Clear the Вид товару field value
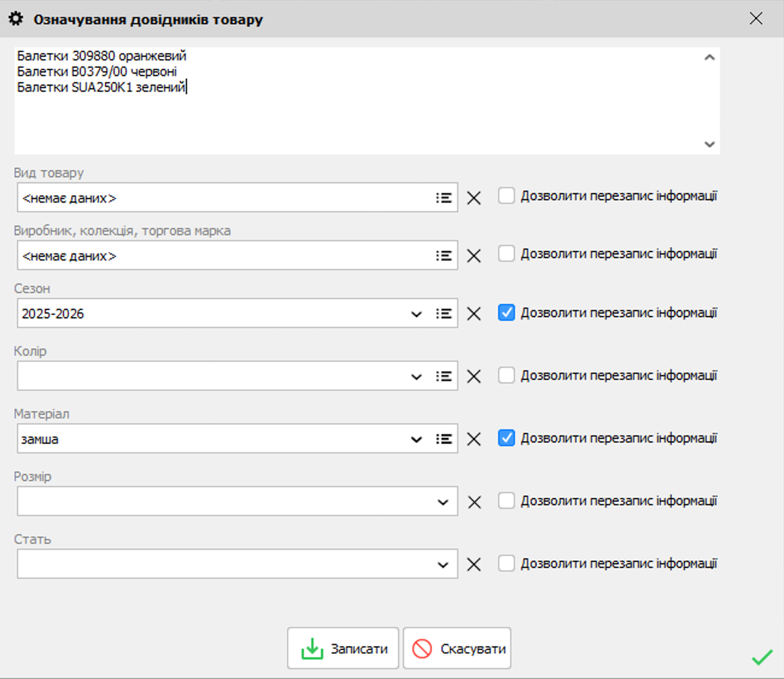 pos(474,198)
